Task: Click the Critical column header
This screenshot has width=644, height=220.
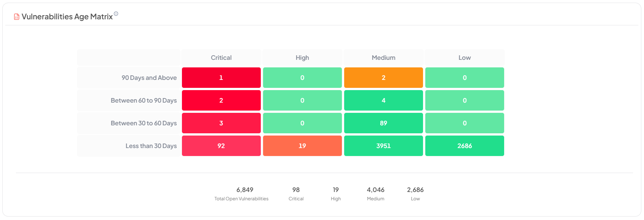Action: click(221, 58)
